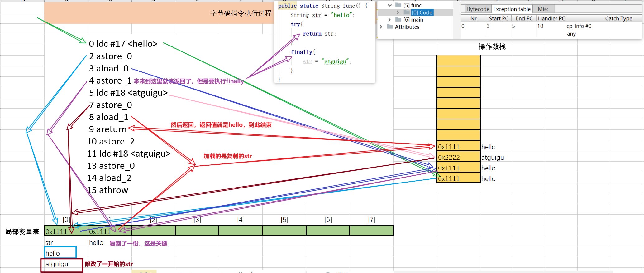
Task: Click the 操作数栈 heading cell
Action: click(492, 47)
